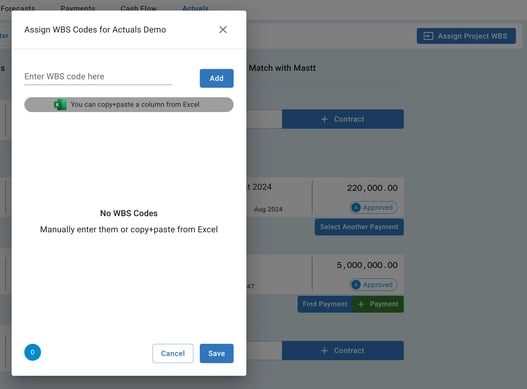Save the WBS codes
Image resolution: width=527 pixels, height=389 pixels.
(216, 353)
